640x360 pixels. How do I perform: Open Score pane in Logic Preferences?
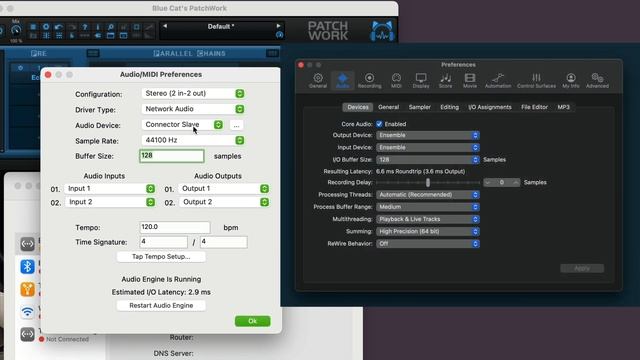point(445,80)
